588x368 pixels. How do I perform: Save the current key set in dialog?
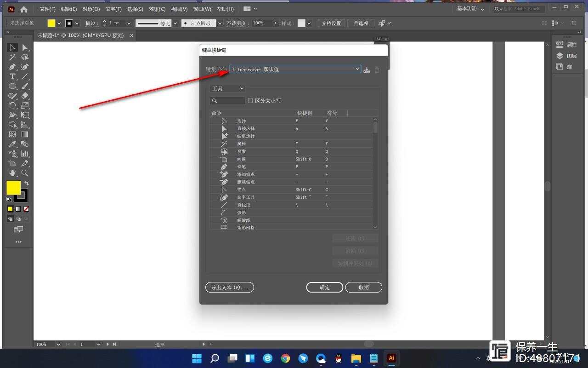367,70
